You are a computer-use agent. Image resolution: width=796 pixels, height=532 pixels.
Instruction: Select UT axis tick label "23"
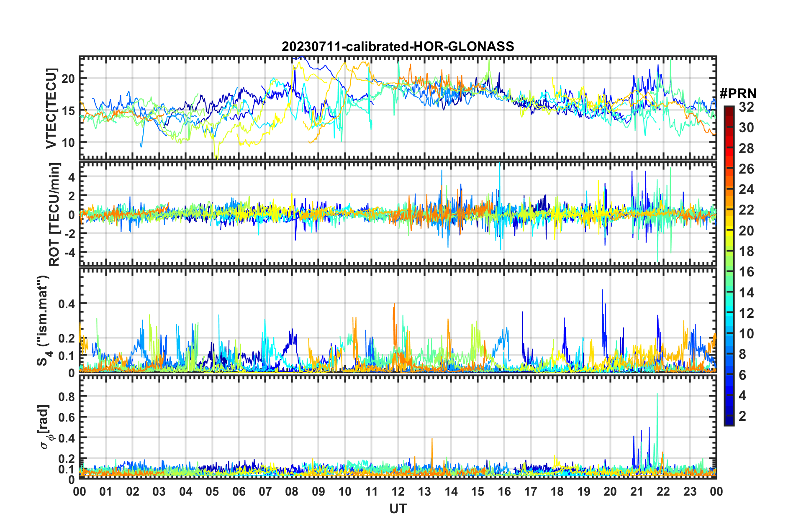(x=690, y=491)
